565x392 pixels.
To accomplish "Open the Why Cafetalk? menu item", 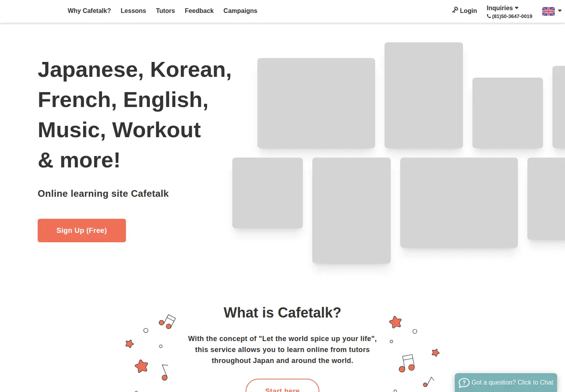I will click(89, 11).
